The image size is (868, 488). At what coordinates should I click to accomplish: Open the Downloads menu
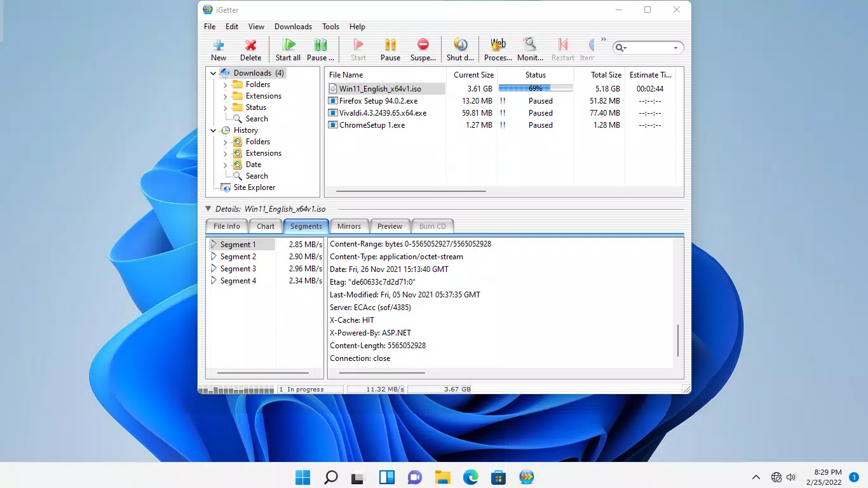[293, 27]
